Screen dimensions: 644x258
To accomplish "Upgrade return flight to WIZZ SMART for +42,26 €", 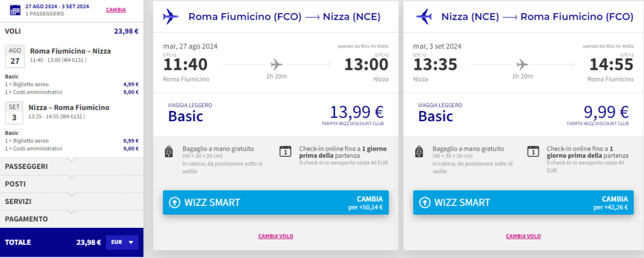I will click(x=523, y=203).
